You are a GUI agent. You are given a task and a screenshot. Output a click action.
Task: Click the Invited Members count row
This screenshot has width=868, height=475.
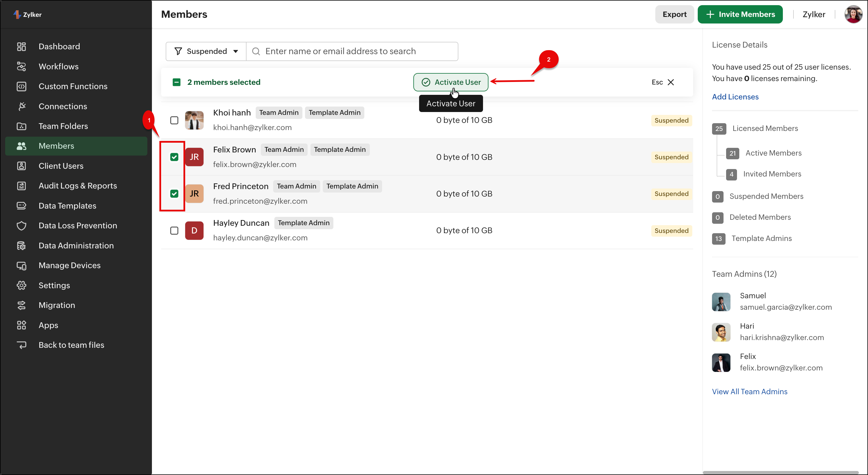tap(764, 174)
